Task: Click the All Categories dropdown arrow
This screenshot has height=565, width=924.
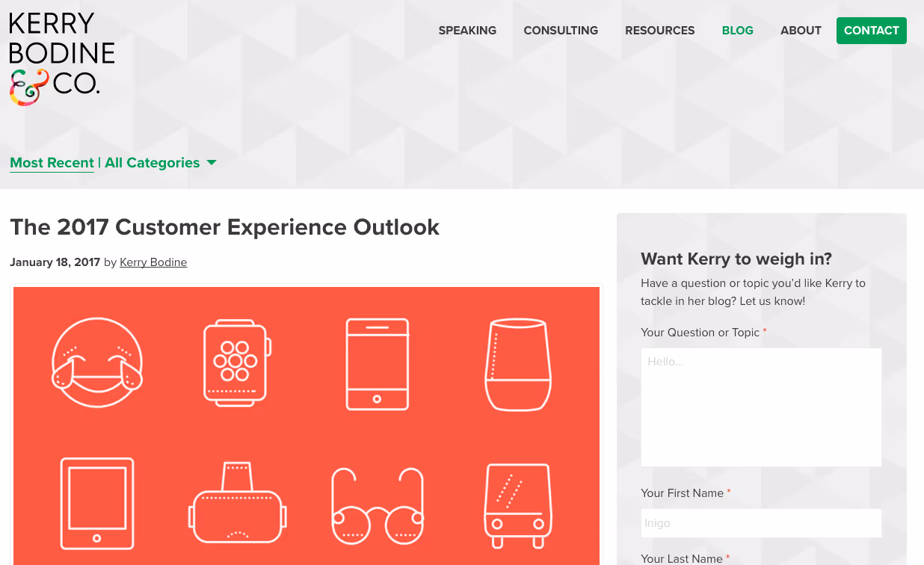Action: click(x=212, y=163)
